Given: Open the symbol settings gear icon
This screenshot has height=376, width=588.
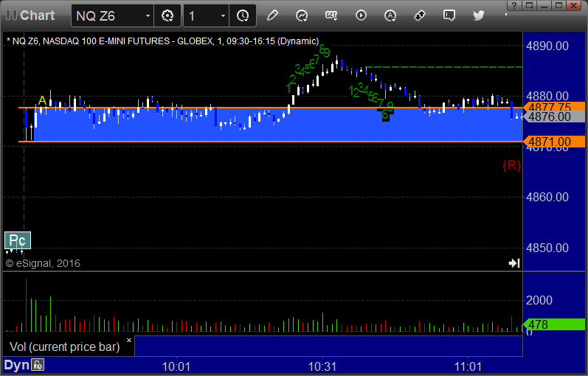Looking at the screenshot, I should pyautogui.click(x=167, y=15).
